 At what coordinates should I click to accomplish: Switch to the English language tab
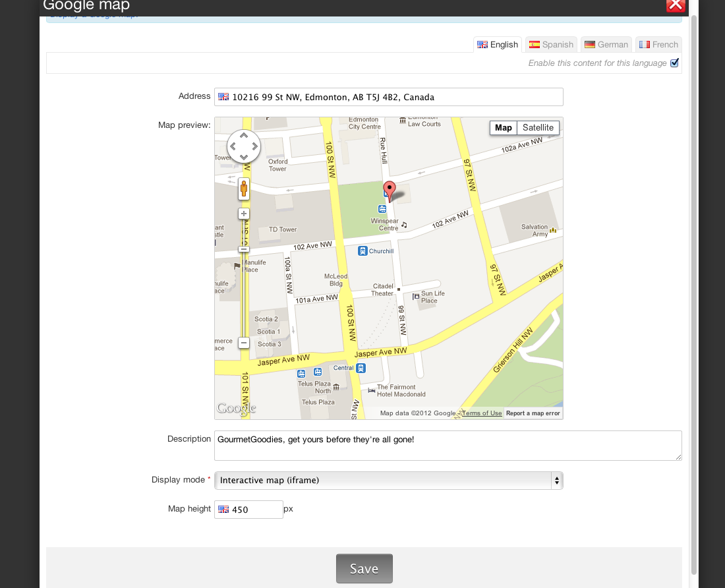(498, 44)
